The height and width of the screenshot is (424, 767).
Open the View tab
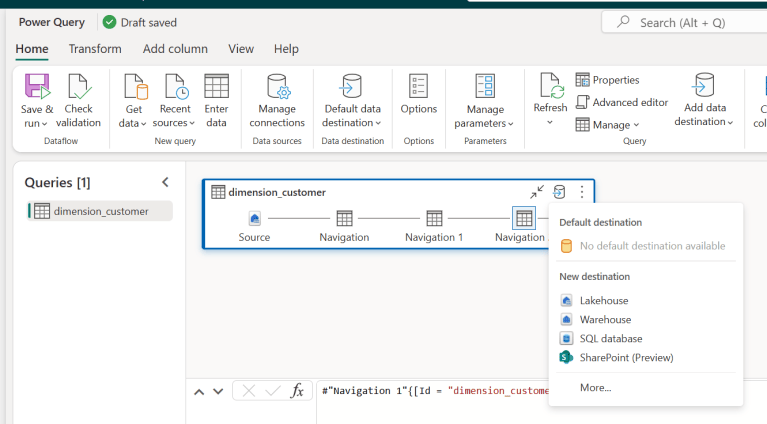click(241, 49)
